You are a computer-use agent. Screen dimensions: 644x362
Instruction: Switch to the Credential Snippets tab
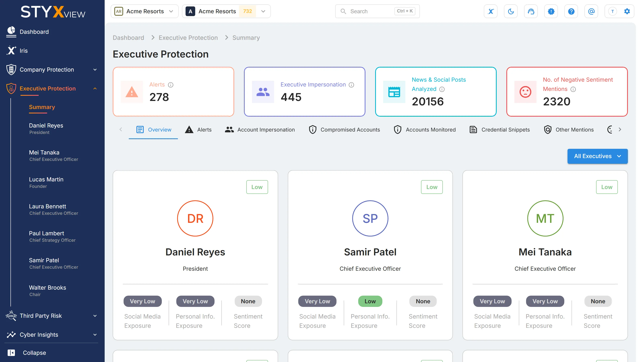tap(500, 130)
